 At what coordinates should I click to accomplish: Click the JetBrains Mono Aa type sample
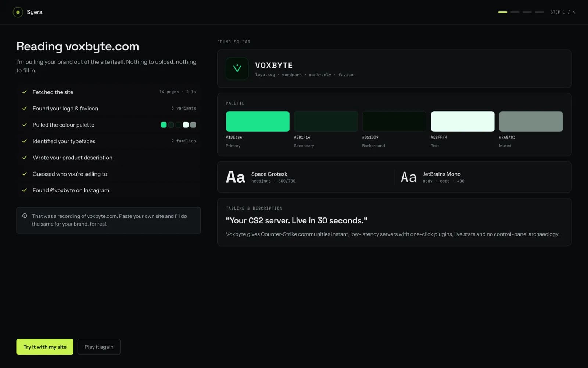click(409, 177)
